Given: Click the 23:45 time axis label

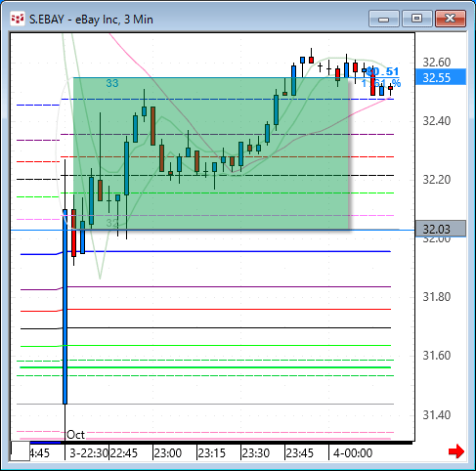Looking at the screenshot, I should (299, 453).
